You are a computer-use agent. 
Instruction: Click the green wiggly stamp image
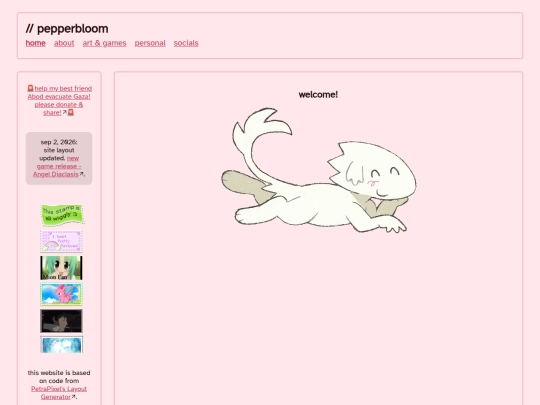(62, 215)
